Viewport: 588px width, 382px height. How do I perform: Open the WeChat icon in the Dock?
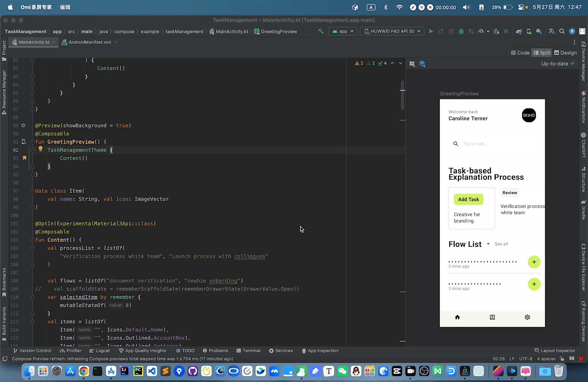pyautogui.click(x=342, y=371)
